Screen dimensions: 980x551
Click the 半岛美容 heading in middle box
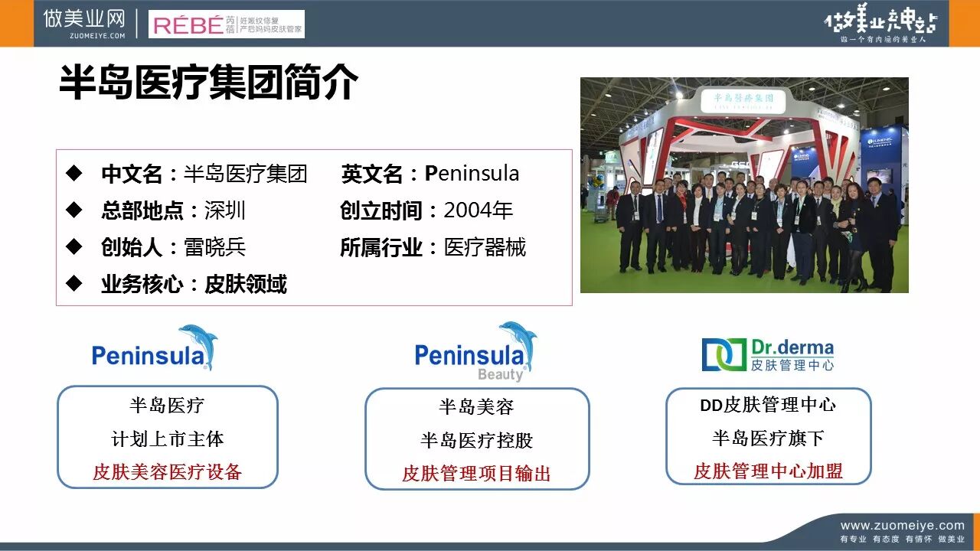point(476,407)
